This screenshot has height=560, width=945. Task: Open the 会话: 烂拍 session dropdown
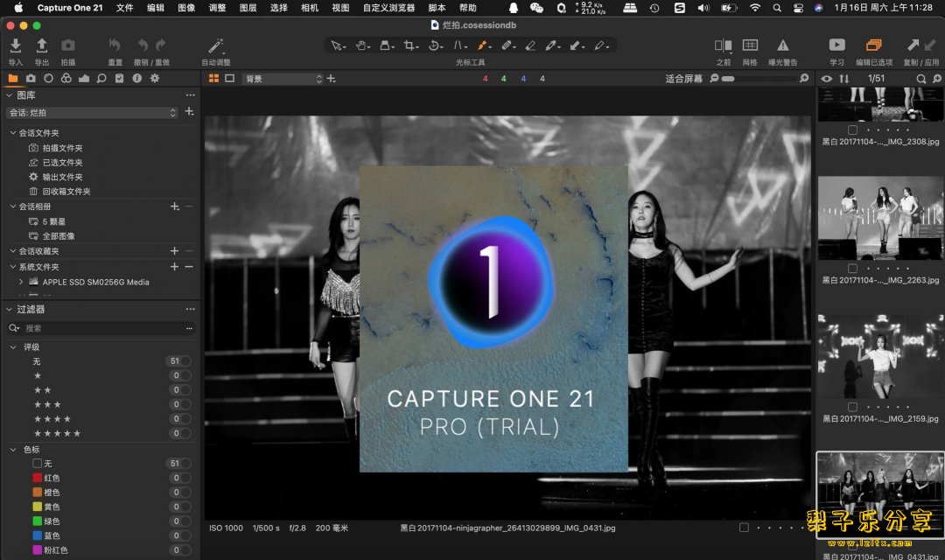tap(92, 113)
